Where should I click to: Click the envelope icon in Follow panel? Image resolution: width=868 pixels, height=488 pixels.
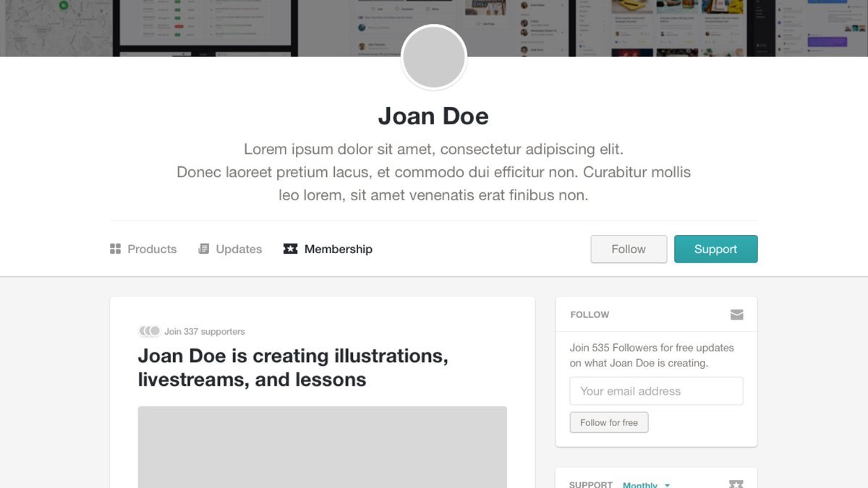pos(736,314)
